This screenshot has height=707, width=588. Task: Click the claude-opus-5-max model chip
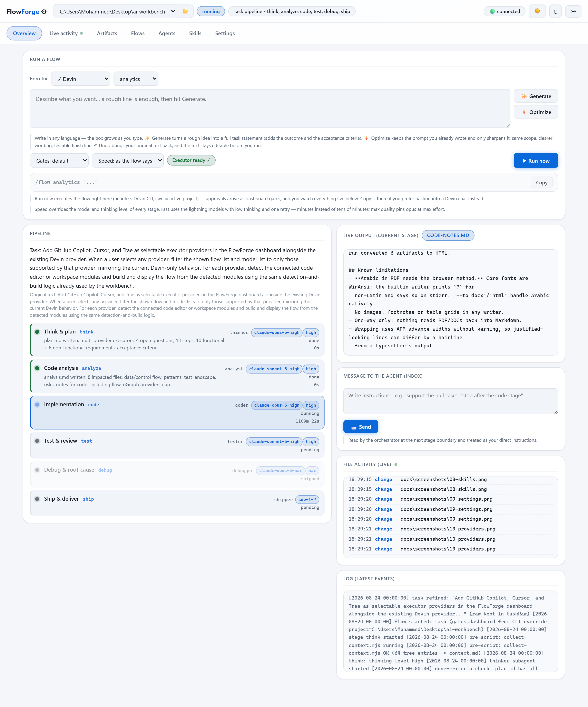point(281,471)
